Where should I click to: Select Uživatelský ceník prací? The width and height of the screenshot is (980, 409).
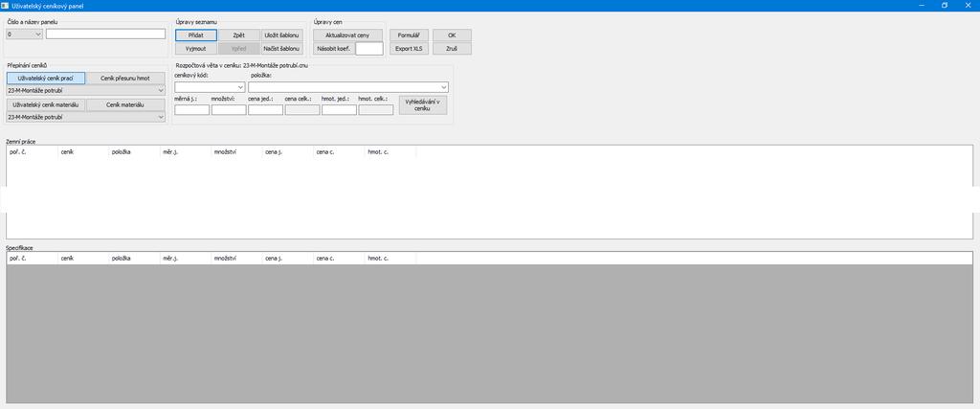pyautogui.click(x=46, y=79)
